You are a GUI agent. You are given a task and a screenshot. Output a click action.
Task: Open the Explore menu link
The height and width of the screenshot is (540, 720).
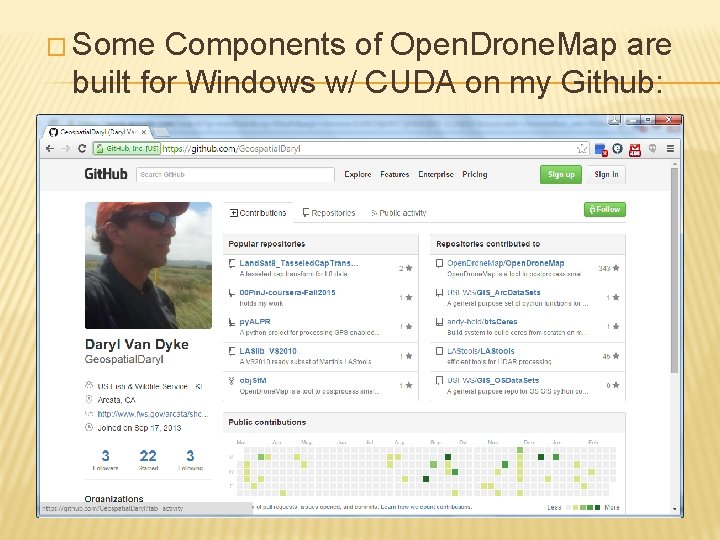(x=357, y=174)
